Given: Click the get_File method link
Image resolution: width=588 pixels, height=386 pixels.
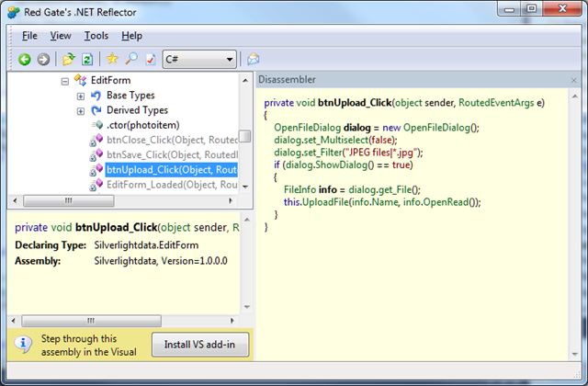Looking at the screenshot, I should click(395, 189).
